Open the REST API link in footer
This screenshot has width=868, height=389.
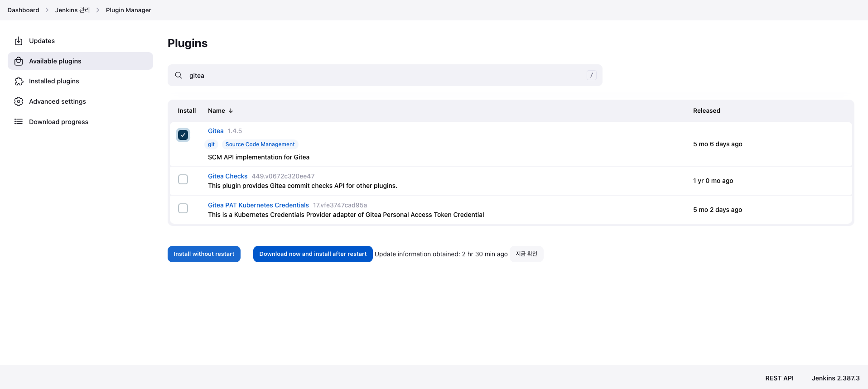click(x=779, y=378)
